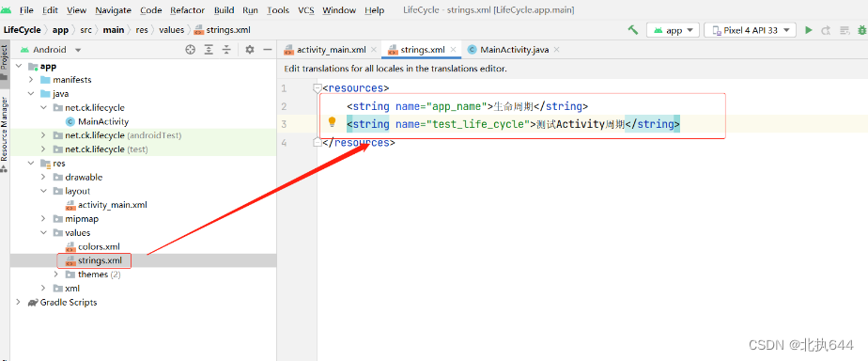Click the test_life_cycle string line in editor

tap(513, 124)
